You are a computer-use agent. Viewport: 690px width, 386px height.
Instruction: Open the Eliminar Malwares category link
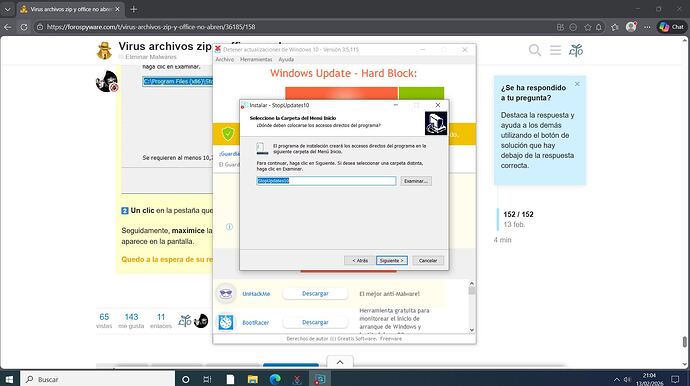click(x=150, y=57)
